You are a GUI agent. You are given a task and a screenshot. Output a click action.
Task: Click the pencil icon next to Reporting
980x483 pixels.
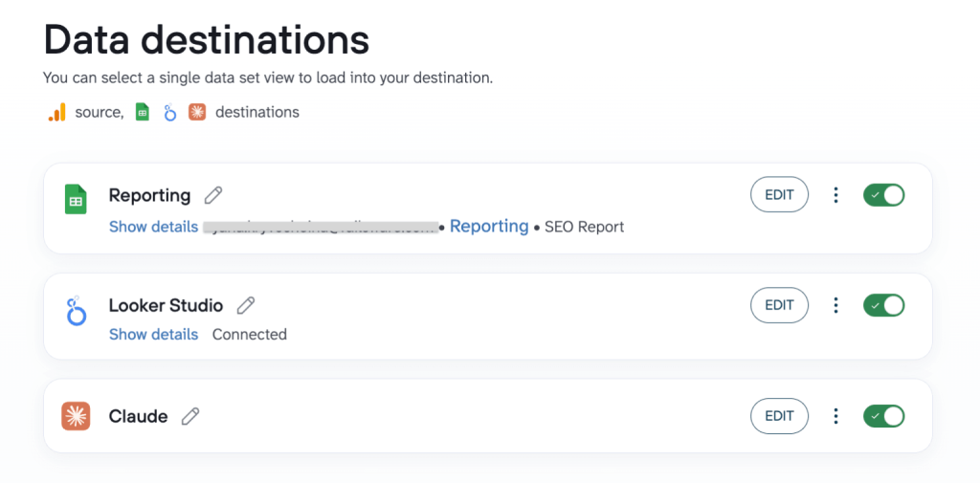click(x=213, y=195)
